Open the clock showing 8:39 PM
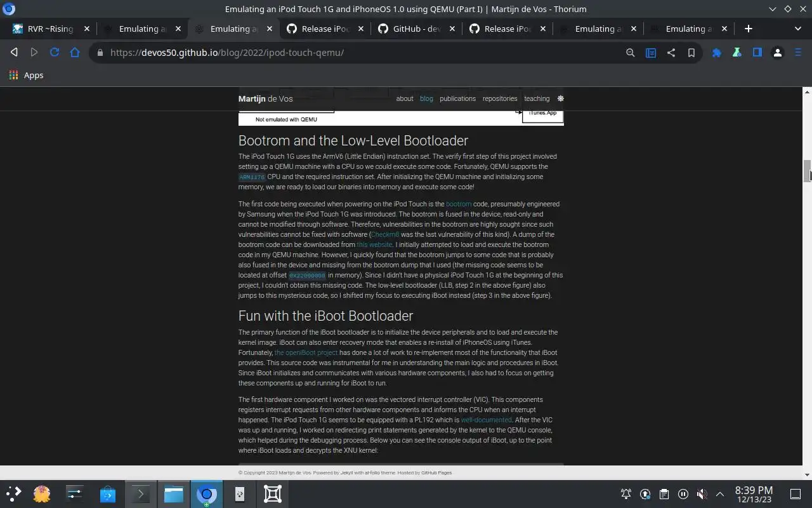 pyautogui.click(x=754, y=494)
